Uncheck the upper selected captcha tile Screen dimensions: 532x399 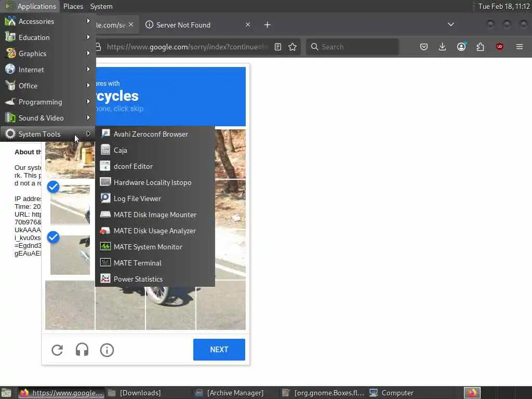click(70, 204)
